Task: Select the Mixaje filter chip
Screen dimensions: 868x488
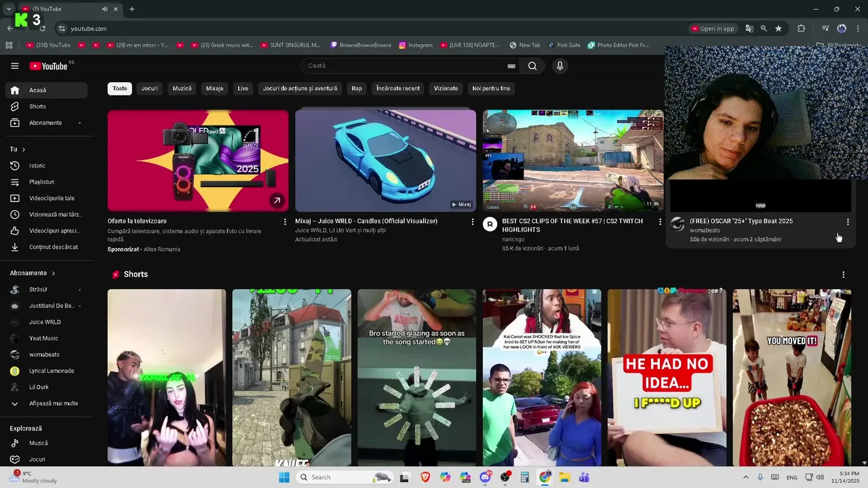Action: tap(214, 88)
